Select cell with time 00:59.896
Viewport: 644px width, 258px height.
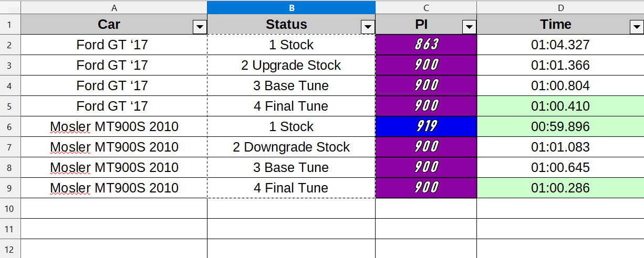click(560, 126)
